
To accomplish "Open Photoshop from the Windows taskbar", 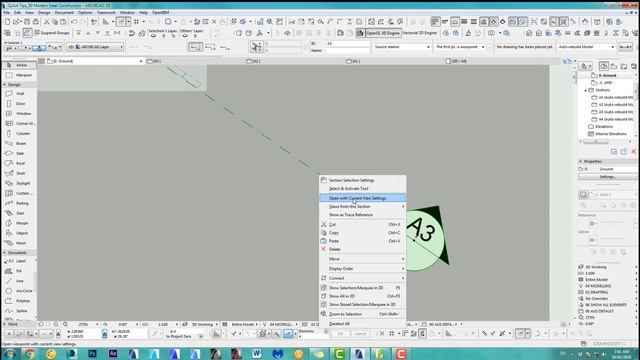I will pos(92,353).
